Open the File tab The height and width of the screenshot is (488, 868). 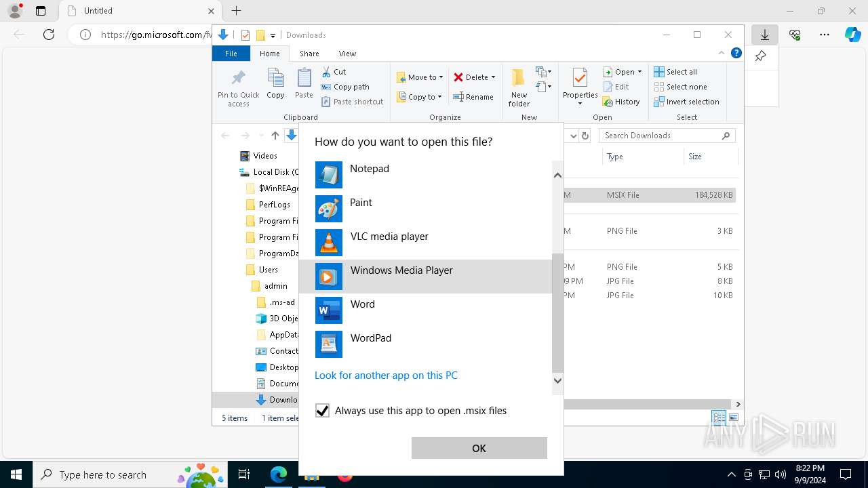point(231,53)
